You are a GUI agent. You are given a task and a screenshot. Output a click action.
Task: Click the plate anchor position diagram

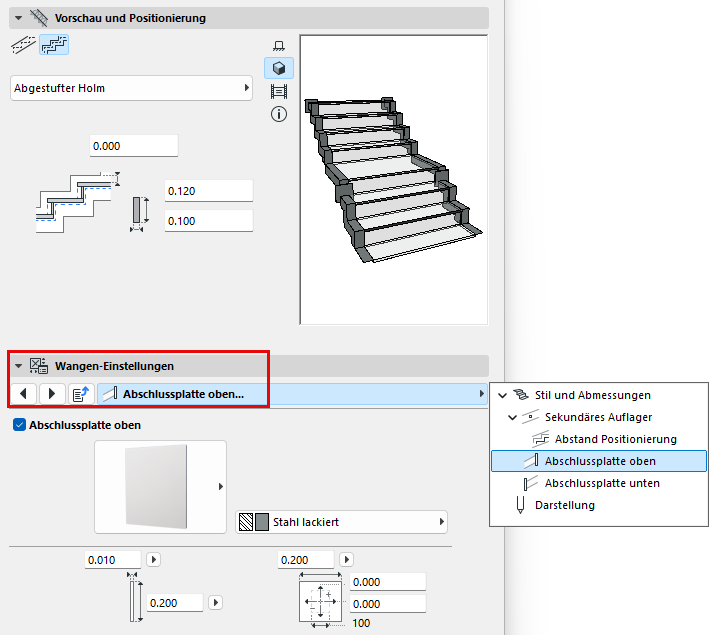point(321,602)
